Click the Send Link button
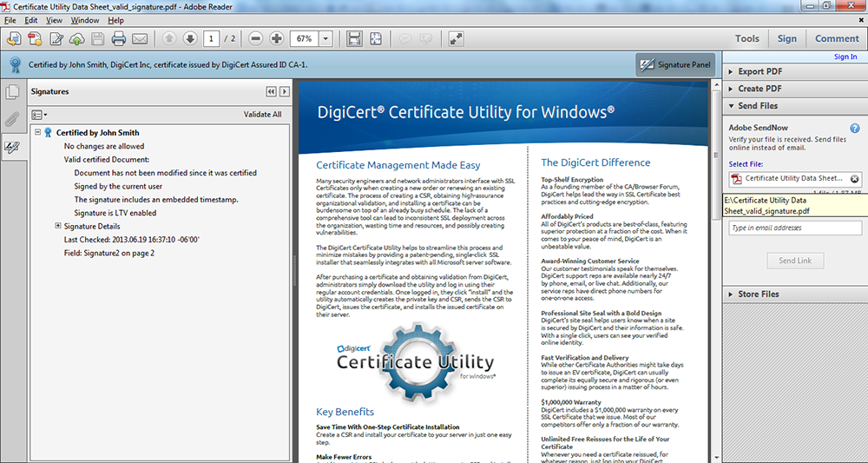This screenshot has width=868, height=463. coord(795,261)
